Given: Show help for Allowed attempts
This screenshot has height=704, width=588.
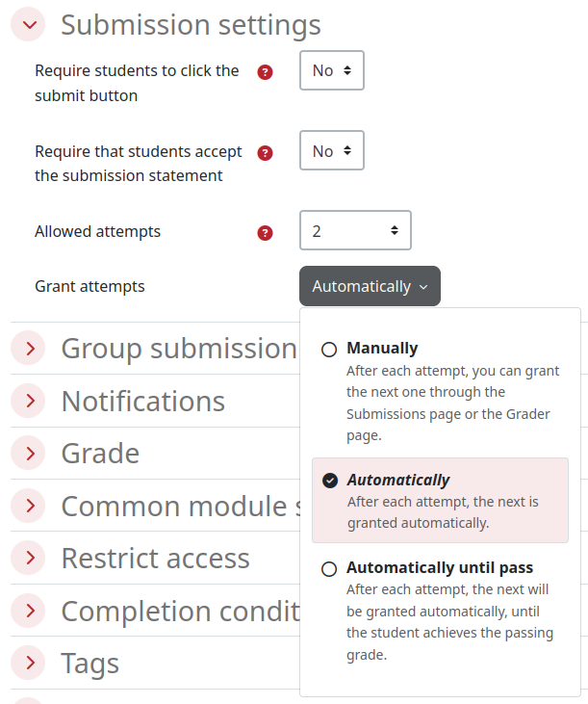Looking at the screenshot, I should point(266,233).
